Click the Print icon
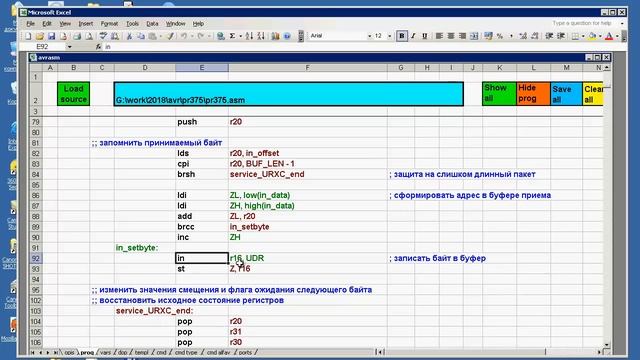 pyautogui.click(x=77, y=36)
